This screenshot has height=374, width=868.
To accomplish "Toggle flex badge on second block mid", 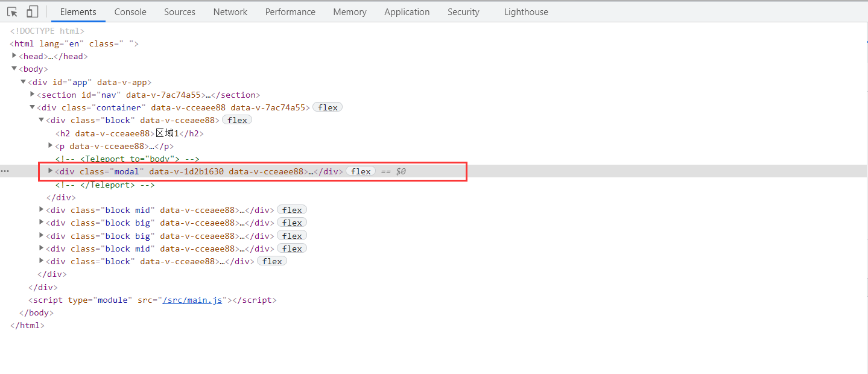I will (292, 249).
